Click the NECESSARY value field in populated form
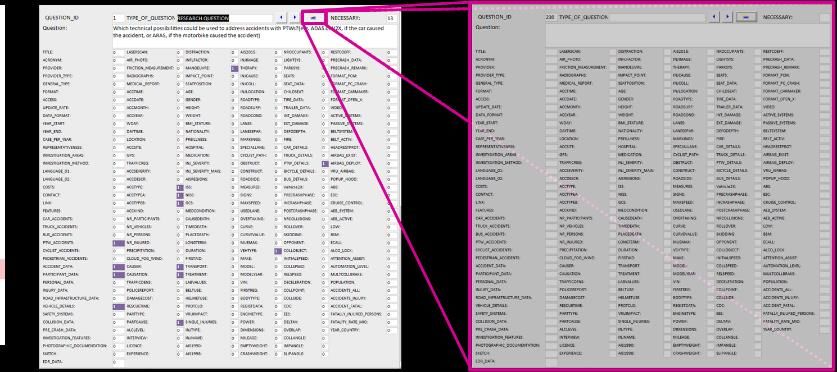837x372 pixels. [x=390, y=18]
